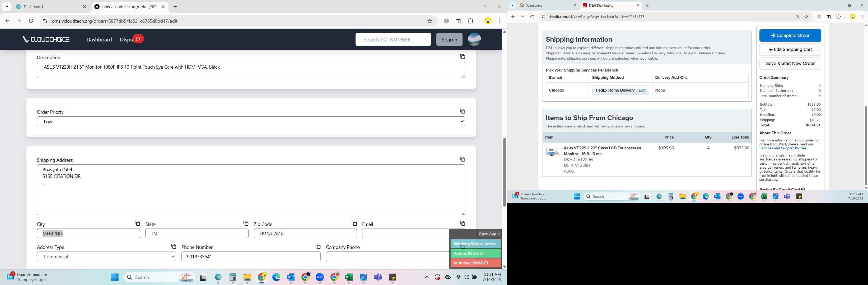Open Chrome profile icon in the D&H browser window
Screen dimensions: 868x285
click(852, 16)
